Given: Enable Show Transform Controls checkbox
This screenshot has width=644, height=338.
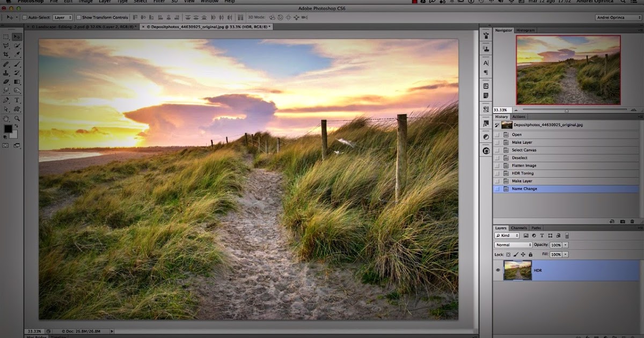Looking at the screenshot, I should (79, 18).
